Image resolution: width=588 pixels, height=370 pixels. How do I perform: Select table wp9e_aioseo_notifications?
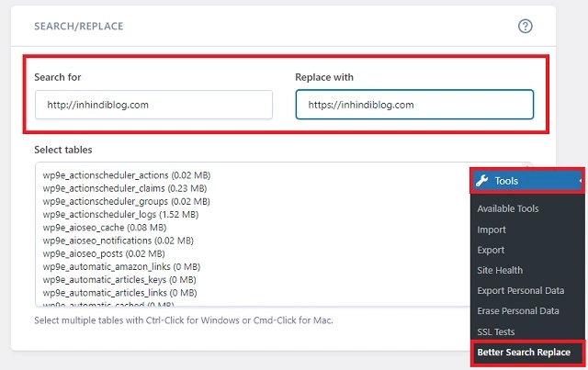[118, 241]
